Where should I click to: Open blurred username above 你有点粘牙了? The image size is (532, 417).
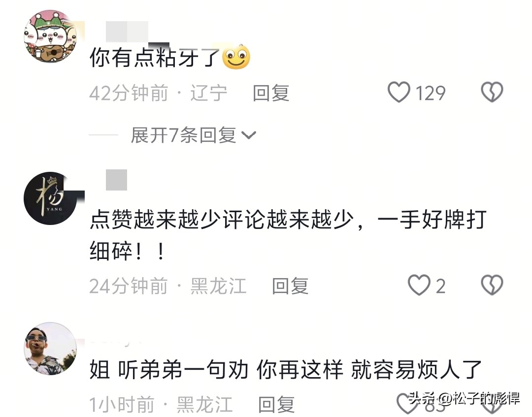(x=127, y=32)
